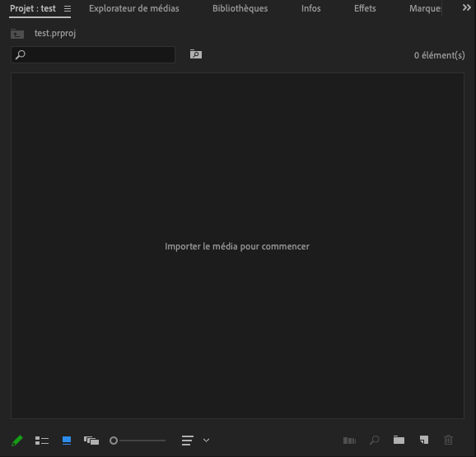Open the Explorateur de médias tab
The image size is (476, 457).
point(134,8)
